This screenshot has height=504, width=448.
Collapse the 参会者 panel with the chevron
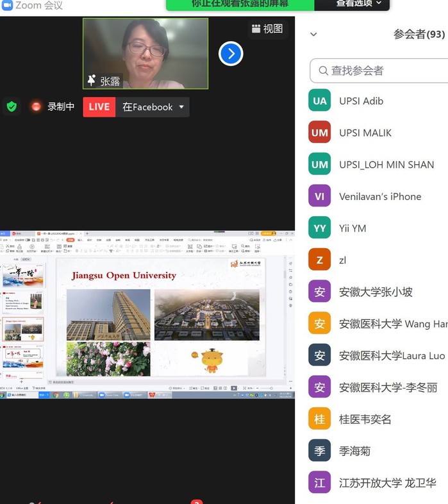[313, 35]
